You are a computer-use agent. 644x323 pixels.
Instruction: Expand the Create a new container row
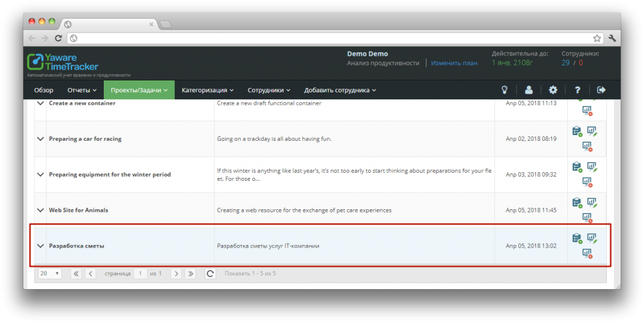[40, 104]
